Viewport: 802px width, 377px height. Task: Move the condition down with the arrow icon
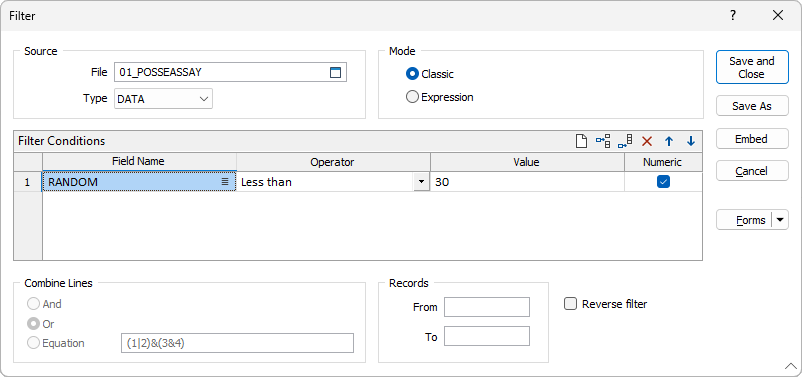690,142
